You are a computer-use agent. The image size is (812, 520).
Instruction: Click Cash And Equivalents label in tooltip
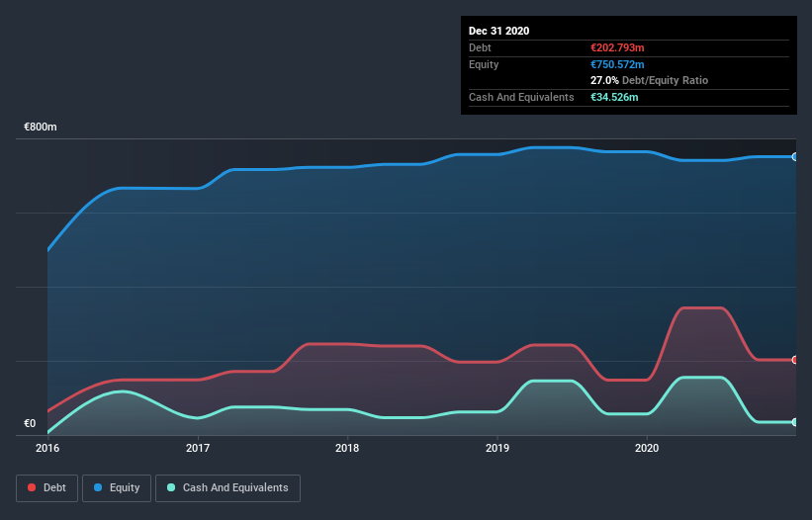(x=521, y=97)
